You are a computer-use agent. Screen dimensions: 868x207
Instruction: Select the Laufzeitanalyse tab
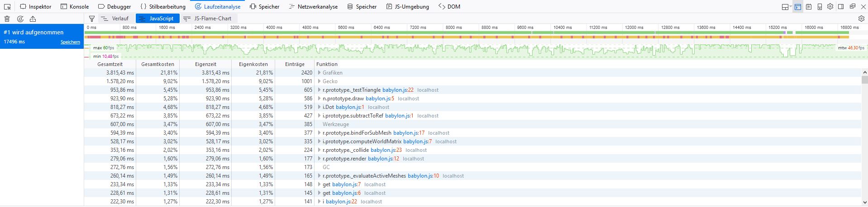coord(218,7)
